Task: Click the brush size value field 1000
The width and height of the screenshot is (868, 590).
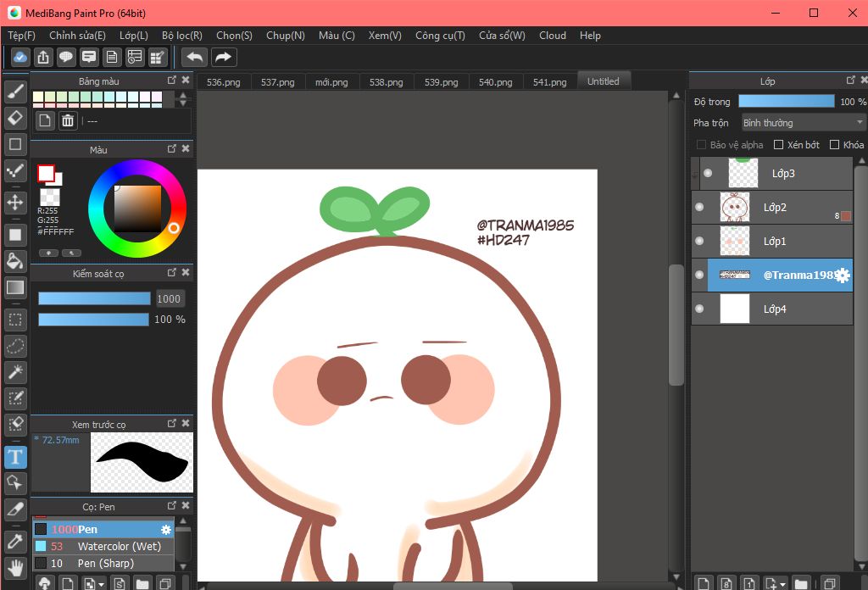Action: (169, 298)
